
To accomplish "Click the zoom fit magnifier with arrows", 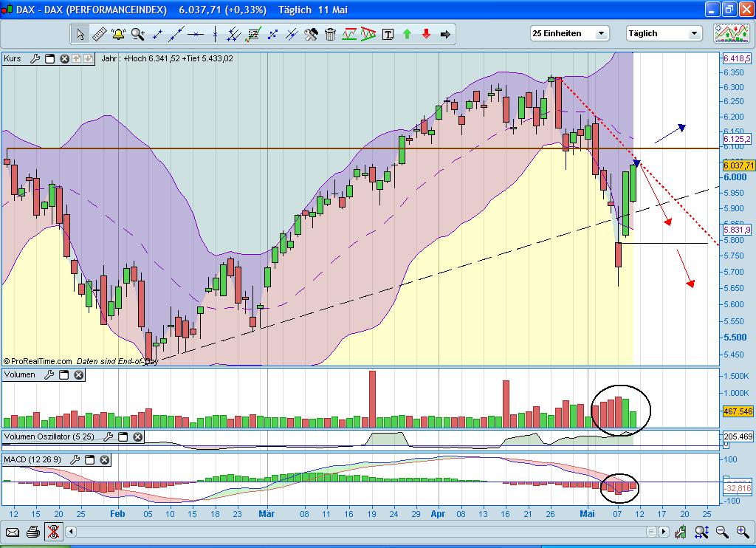I will pyautogui.click(x=701, y=532).
